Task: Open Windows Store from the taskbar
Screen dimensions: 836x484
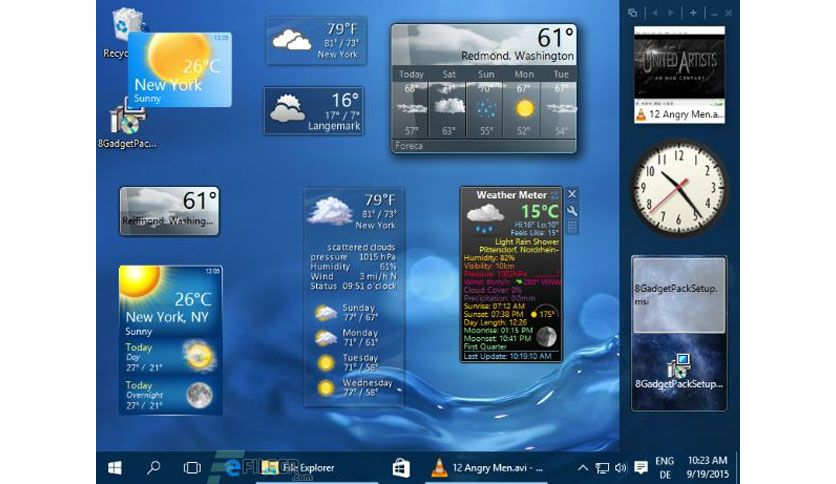Action: point(401,468)
